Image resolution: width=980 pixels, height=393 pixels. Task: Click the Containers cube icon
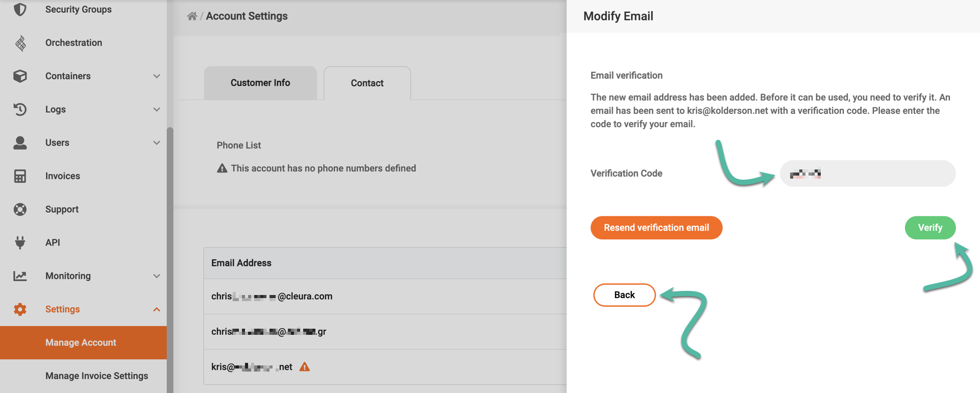pyautogui.click(x=20, y=76)
